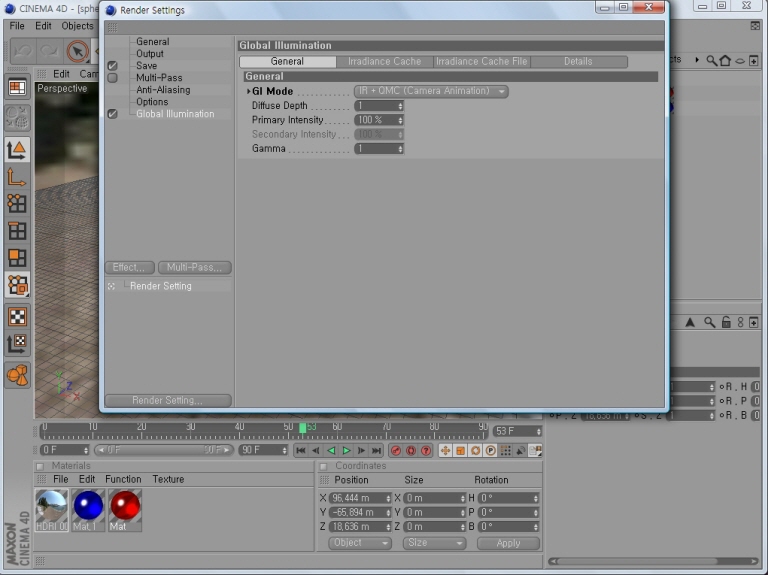The image size is (768, 575).
Task: Switch to Edges mode tool
Action: 17,231
